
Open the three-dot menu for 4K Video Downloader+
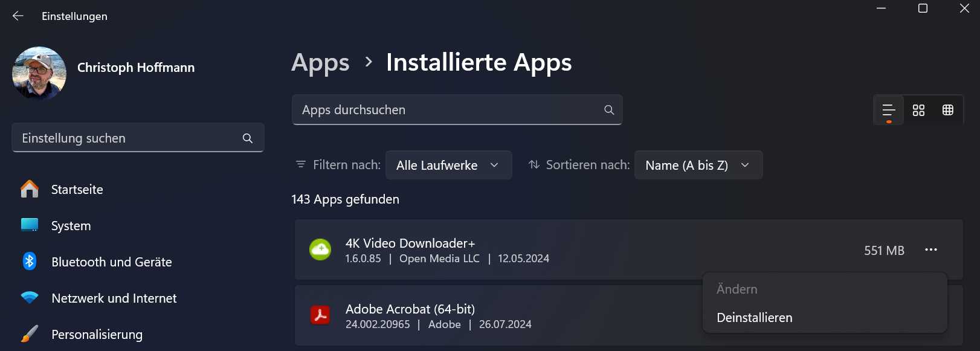point(931,250)
